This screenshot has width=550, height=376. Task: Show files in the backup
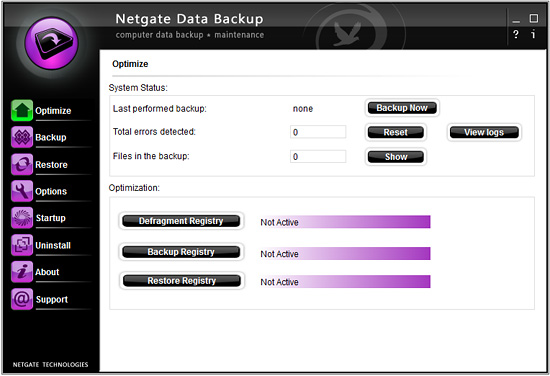(x=396, y=156)
